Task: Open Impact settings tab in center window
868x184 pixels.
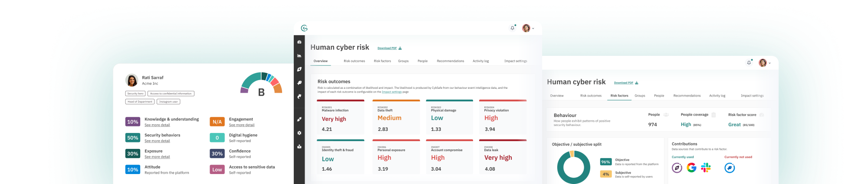Action: pyautogui.click(x=516, y=61)
